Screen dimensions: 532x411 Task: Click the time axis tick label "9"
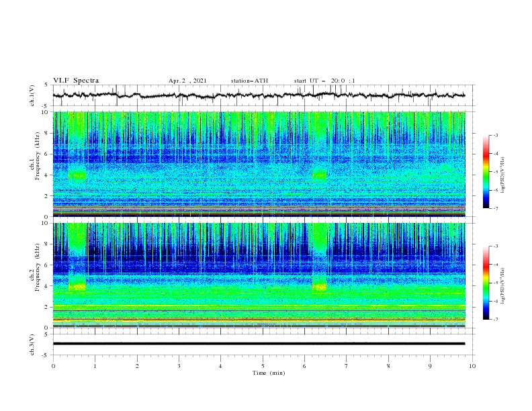[430, 366]
